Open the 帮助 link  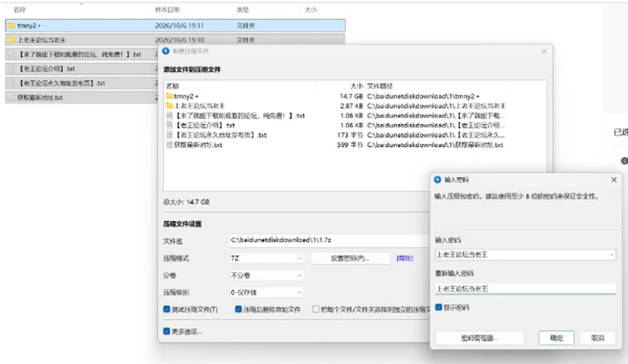[x=404, y=258]
